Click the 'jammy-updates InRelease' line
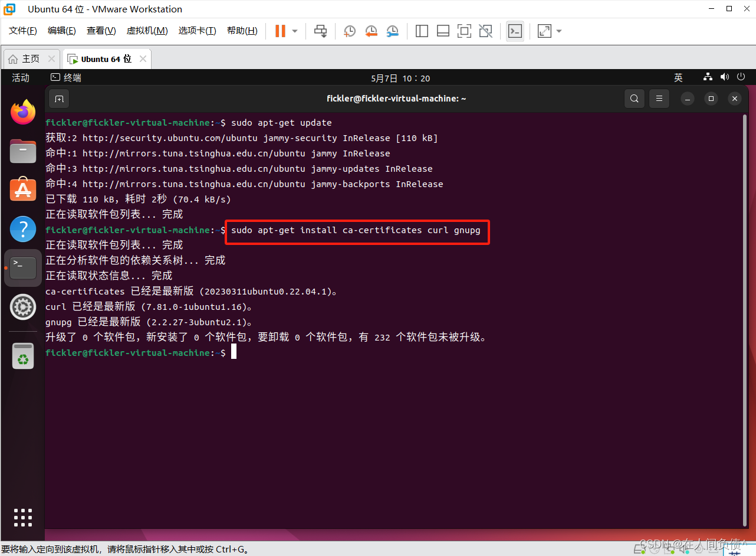Image resolution: width=756 pixels, height=556 pixels. [239, 169]
